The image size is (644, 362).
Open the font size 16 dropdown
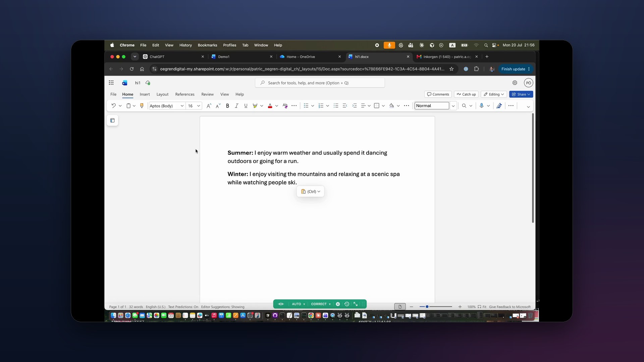tap(198, 106)
